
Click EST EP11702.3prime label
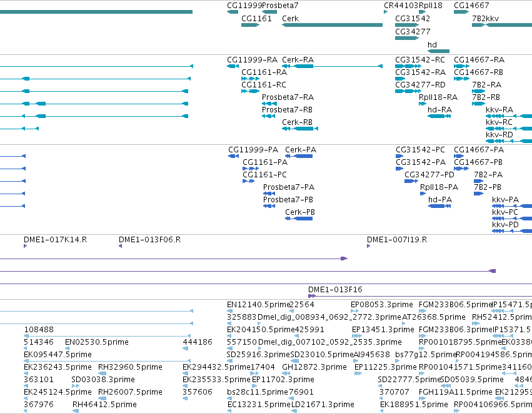(x=283, y=380)
